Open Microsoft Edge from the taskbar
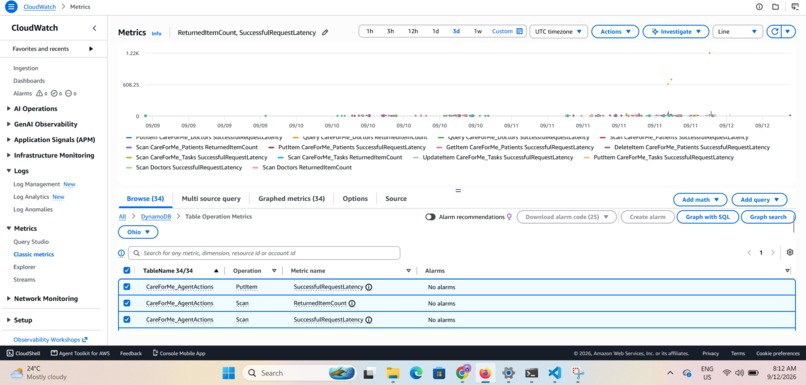The height and width of the screenshot is (385, 806). 416,373
